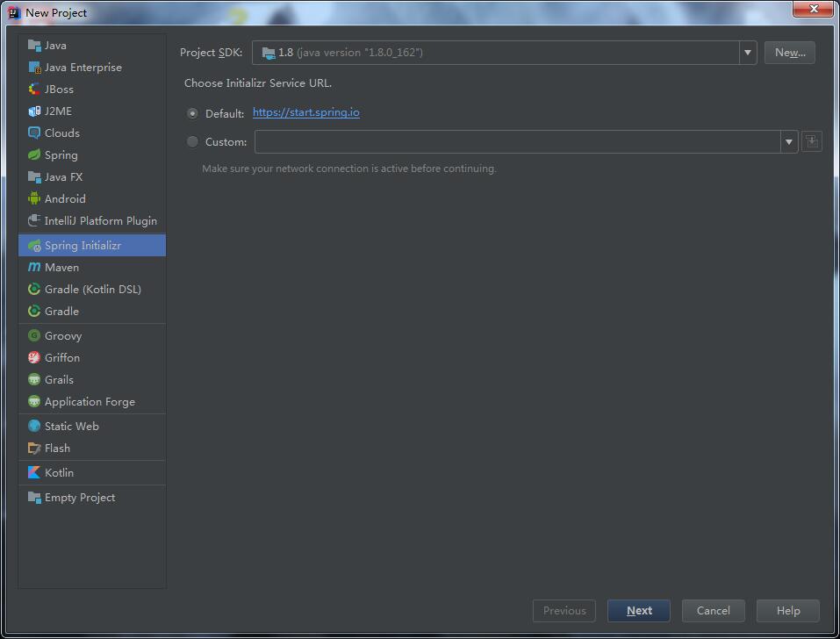Click the Clouds speech-bubble icon

pos(34,133)
